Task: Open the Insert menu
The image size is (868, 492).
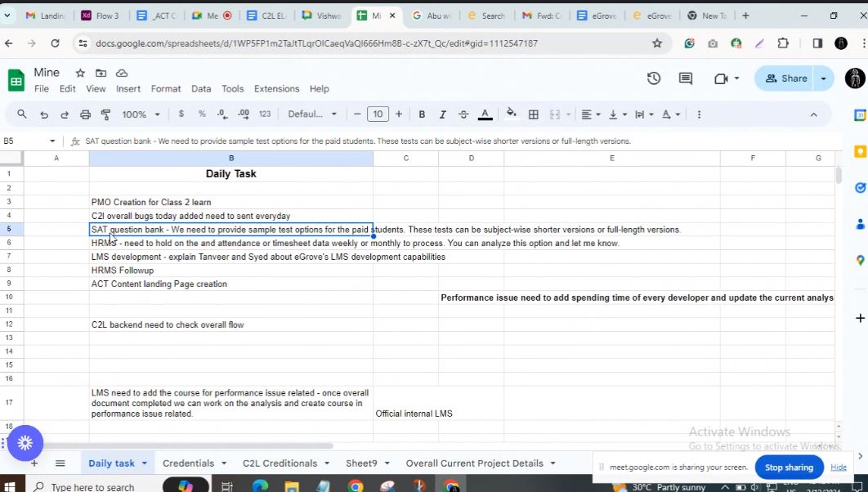Action: click(128, 88)
